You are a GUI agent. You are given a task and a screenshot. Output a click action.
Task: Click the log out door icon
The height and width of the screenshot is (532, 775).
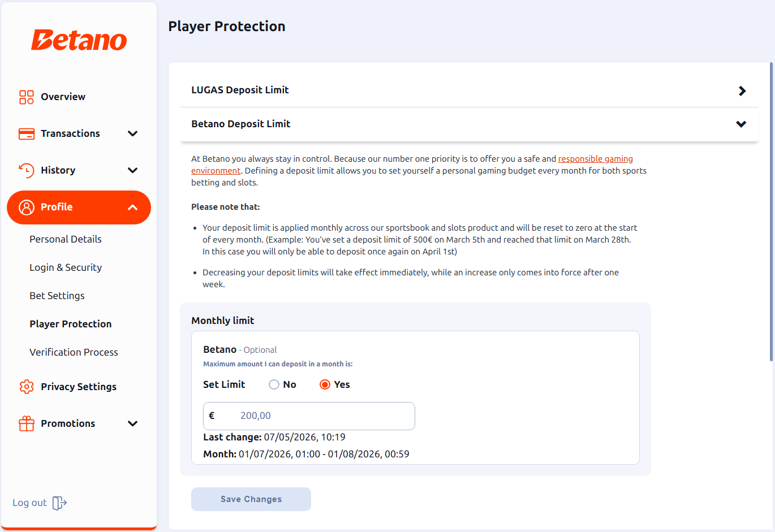[59, 503]
